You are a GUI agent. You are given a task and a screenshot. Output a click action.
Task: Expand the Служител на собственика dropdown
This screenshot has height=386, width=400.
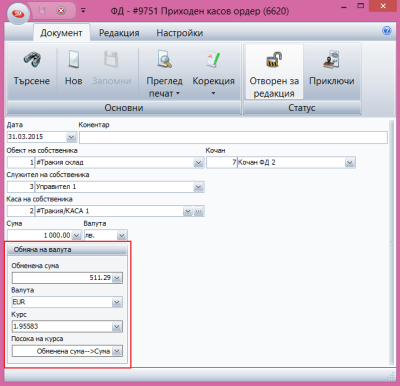point(199,187)
